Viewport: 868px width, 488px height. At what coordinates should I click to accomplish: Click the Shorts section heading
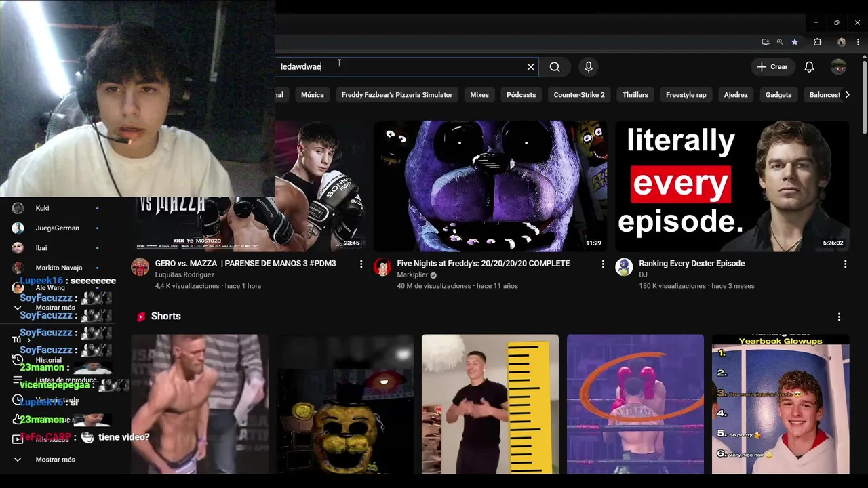pyautogui.click(x=165, y=317)
